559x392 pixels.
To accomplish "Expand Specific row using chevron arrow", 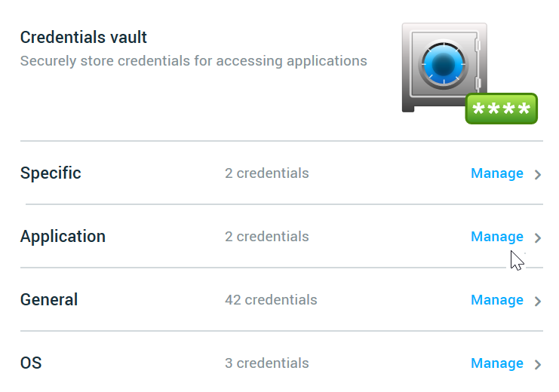I will [x=538, y=175].
